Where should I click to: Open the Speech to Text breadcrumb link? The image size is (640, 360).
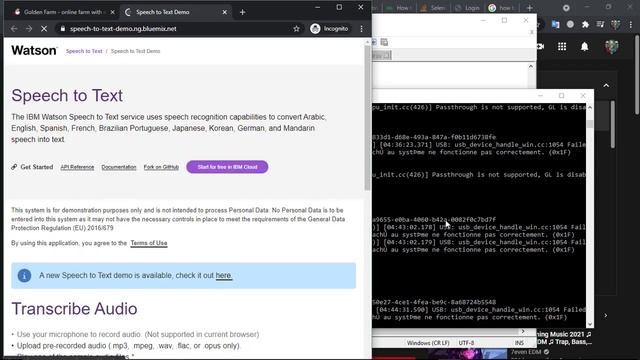tap(84, 51)
